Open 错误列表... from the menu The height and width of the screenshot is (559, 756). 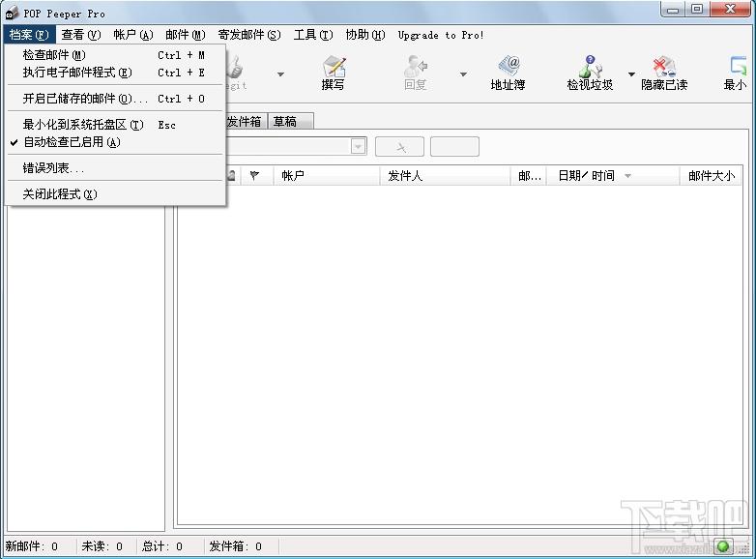115,168
